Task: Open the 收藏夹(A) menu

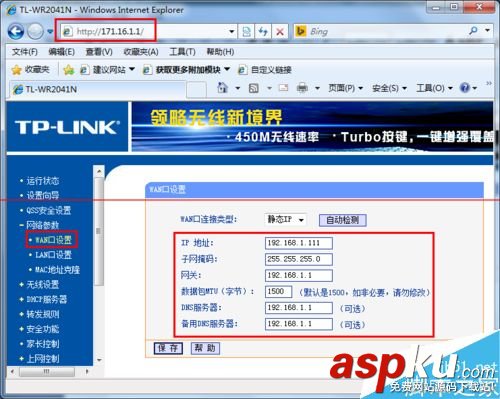Action: 141,52
